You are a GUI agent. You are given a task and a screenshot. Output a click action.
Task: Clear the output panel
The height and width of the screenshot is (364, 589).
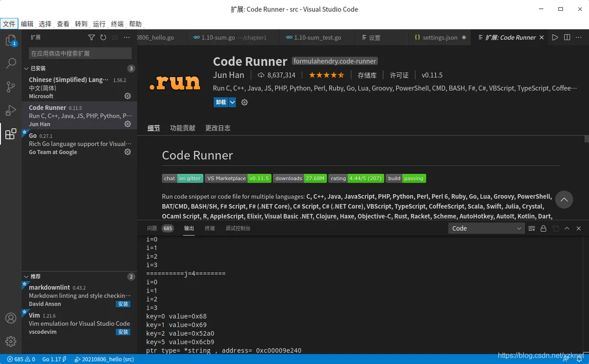[532, 229]
